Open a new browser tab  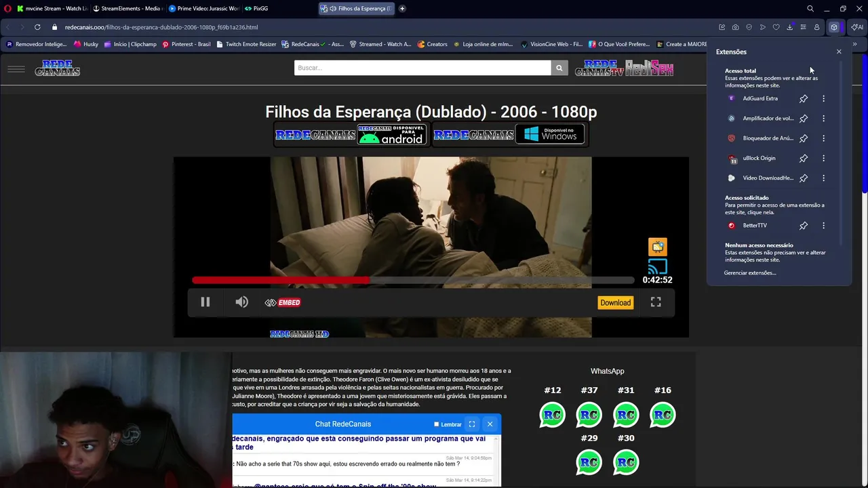[402, 9]
